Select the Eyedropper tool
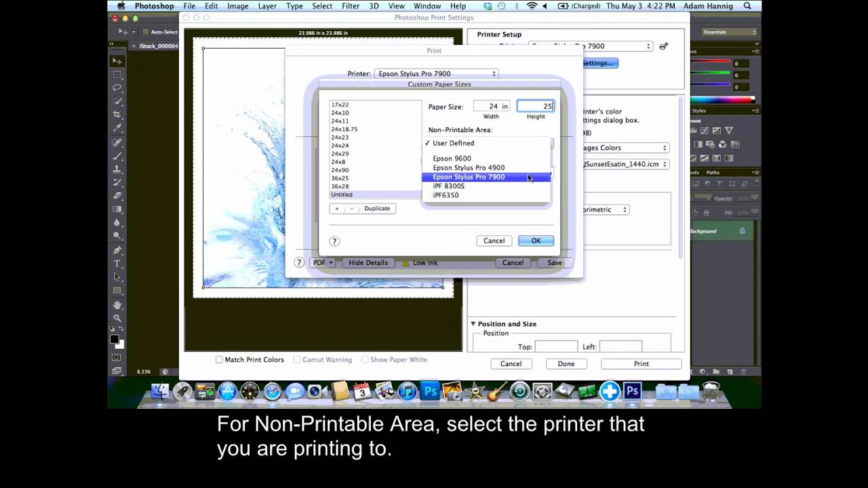This screenshot has height=488, width=868. point(117,129)
